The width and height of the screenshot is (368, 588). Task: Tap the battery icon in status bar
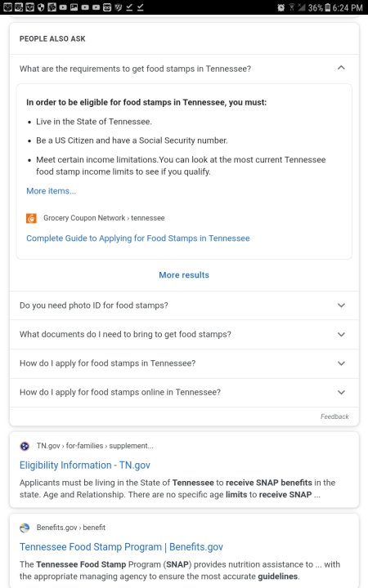click(x=327, y=7)
